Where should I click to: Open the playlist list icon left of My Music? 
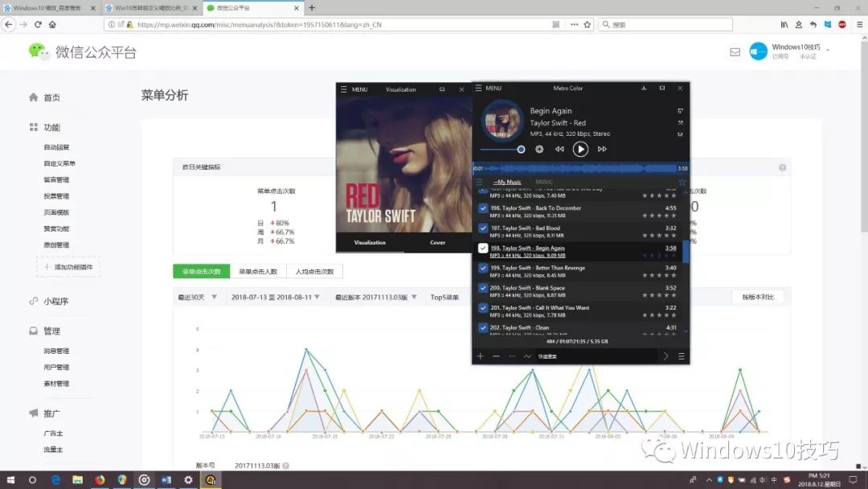click(x=479, y=183)
